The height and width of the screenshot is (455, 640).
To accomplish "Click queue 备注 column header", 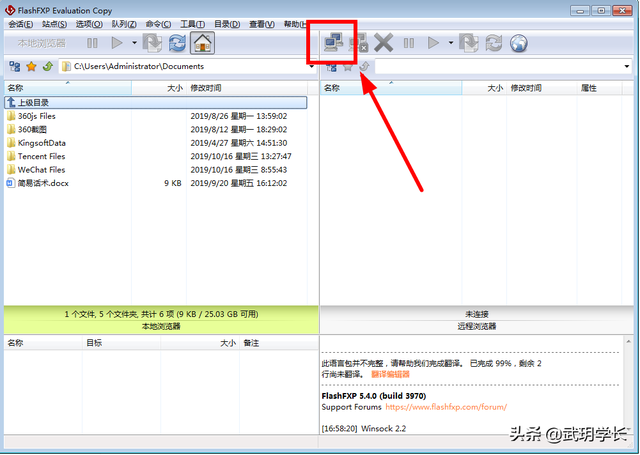I will pyautogui.click(x=279, y=343).
